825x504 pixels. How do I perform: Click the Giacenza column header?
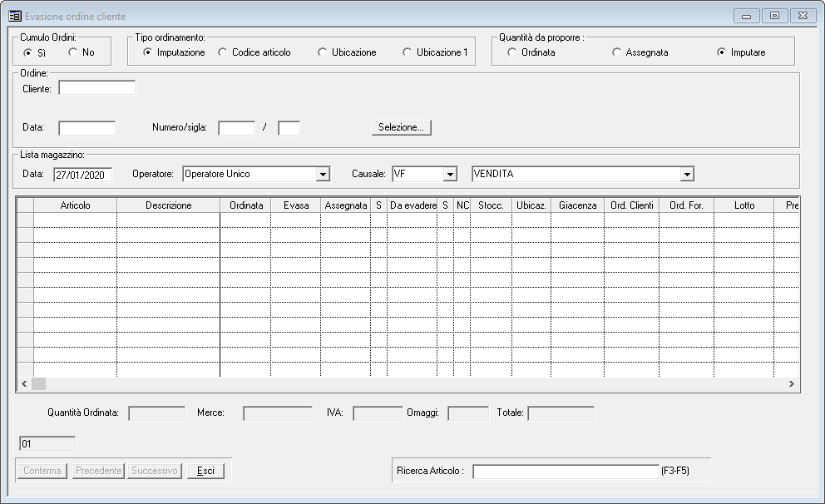pos(578,205)
